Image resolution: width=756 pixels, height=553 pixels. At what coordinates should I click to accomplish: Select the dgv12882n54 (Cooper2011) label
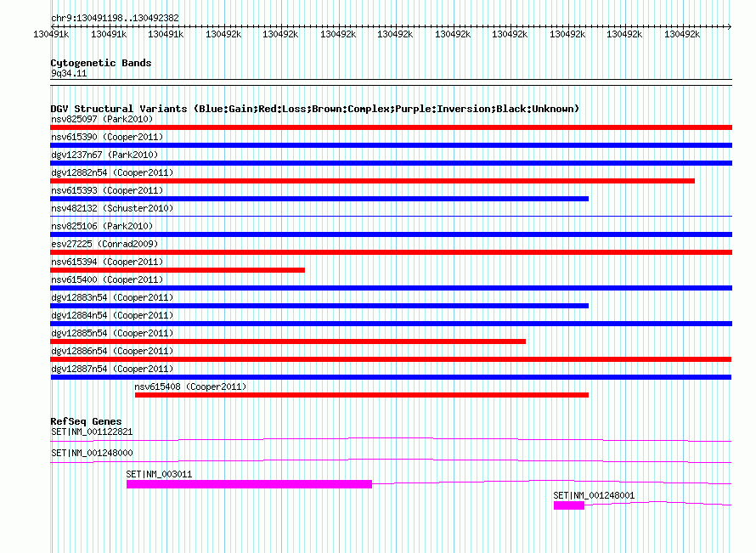coord(112,172)
